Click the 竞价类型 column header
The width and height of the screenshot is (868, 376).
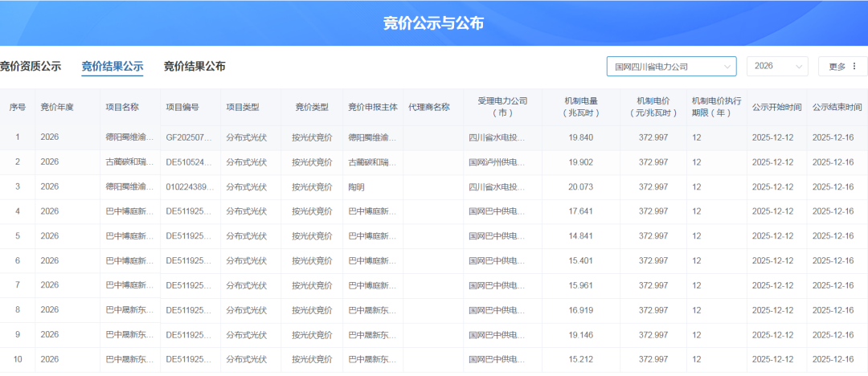tap(312, 108)
